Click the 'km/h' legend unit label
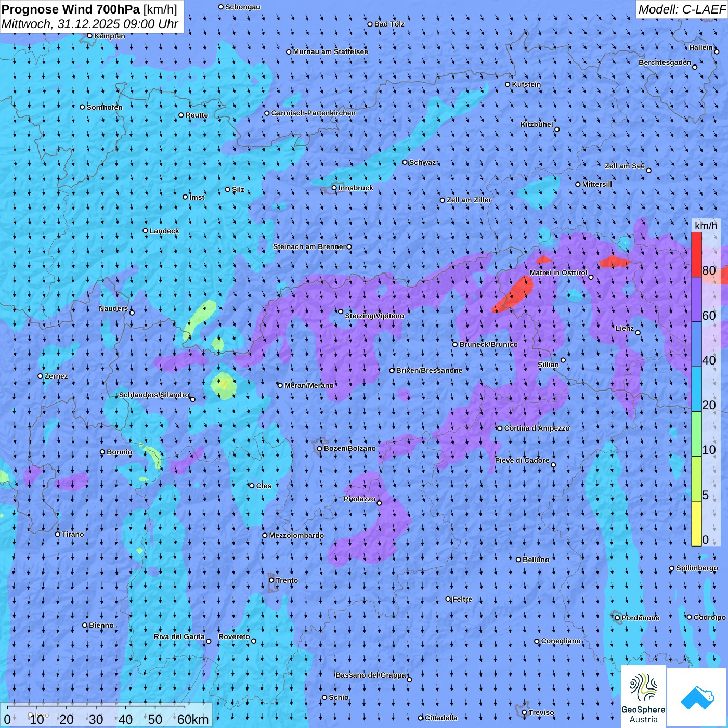This screenshot has height=728, width=728. click(706, 226)
